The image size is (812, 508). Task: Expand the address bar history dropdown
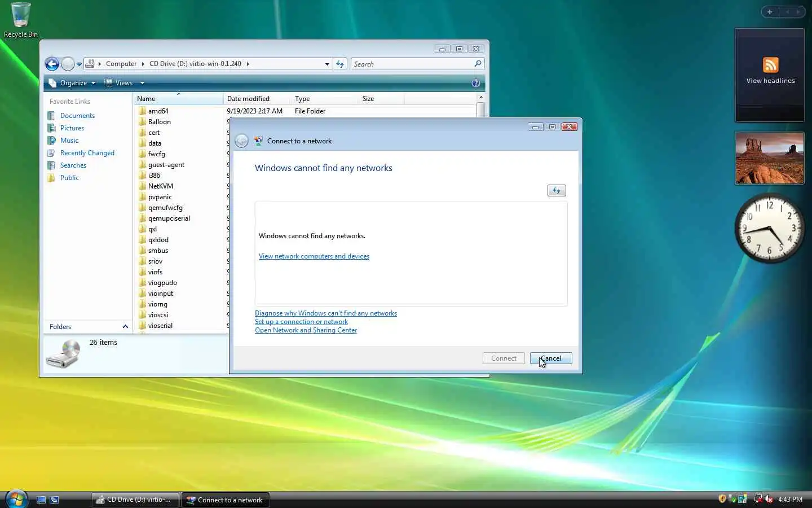point(327,64)
